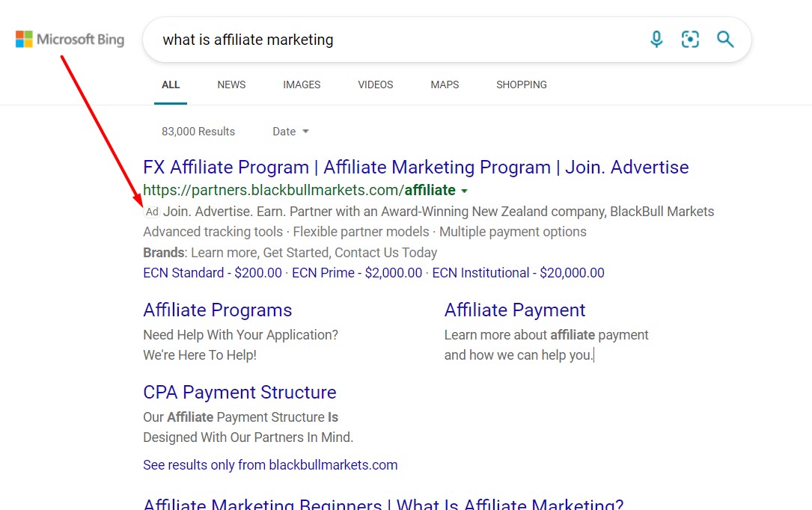Open ECN Prime - $2,000.00 link
812x510 pixels.
(x=357, y=273)
